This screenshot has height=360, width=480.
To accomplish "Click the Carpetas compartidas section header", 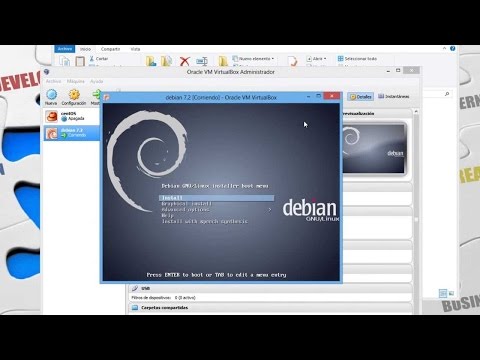I will (x=270, y=308).
